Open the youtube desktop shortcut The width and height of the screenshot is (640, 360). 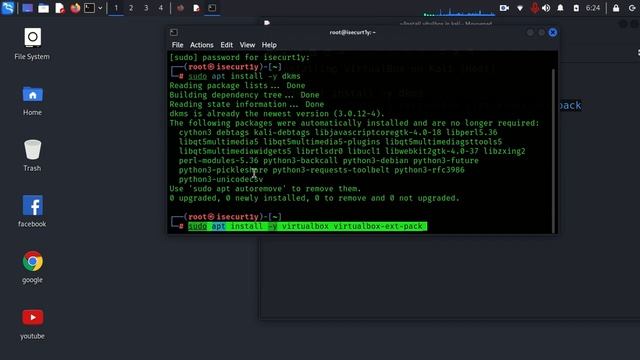32,324
